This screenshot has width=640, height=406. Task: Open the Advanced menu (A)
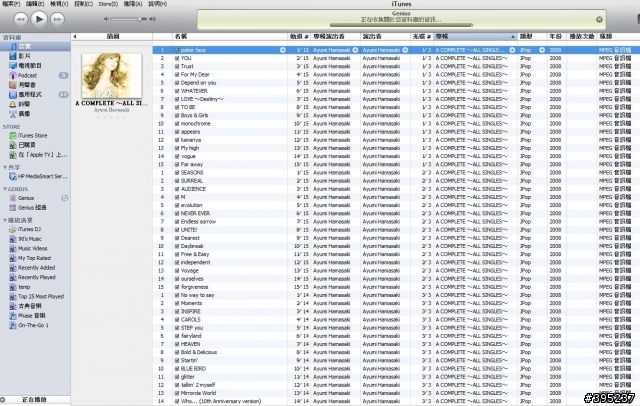point(133,4)
